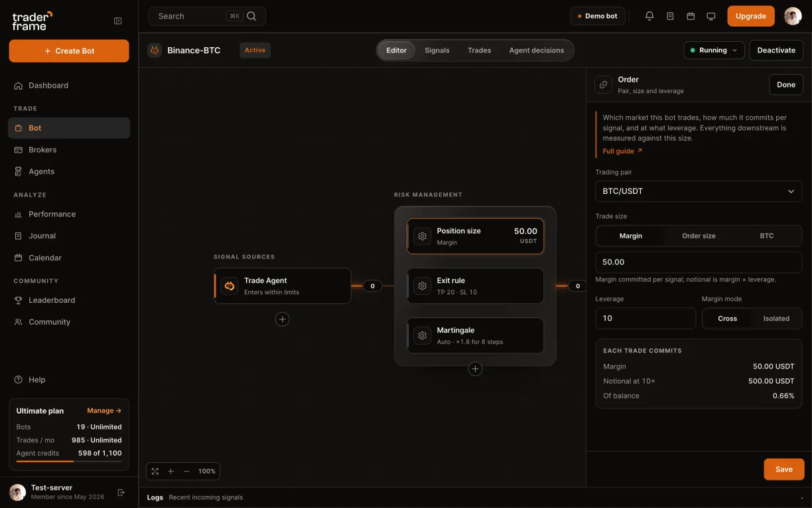Open the calendar icon in the top bar
Viewport: 812px width, 508px height.
691,16
